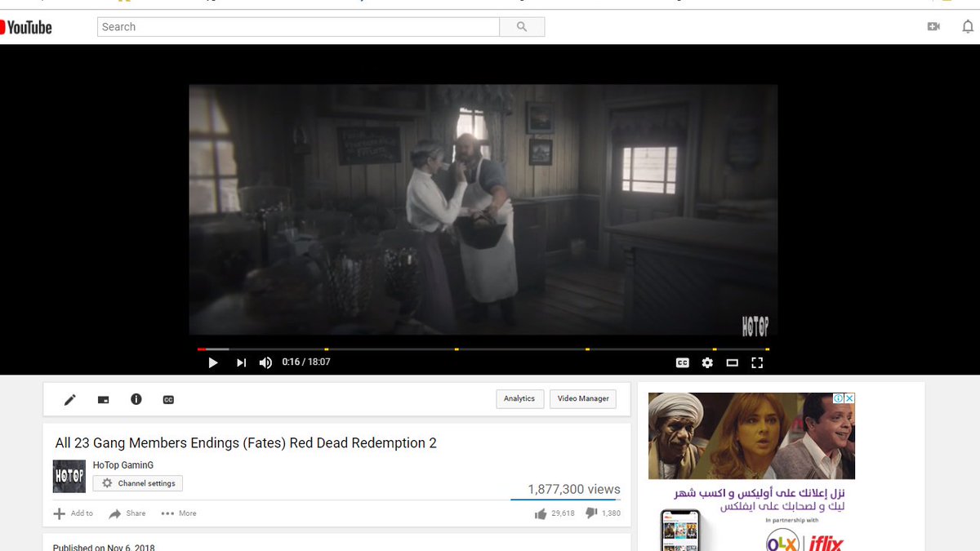
Task: Open subtitles CC editor icon
Action: (x=168, y=399)
